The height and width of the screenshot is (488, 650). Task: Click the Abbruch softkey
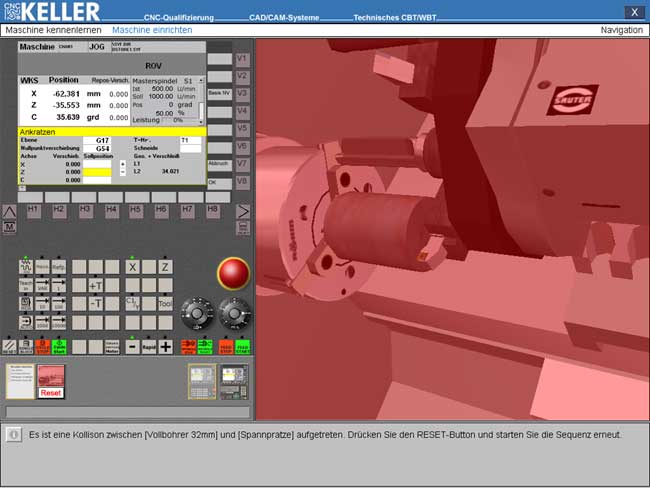(x=218, y=164)
